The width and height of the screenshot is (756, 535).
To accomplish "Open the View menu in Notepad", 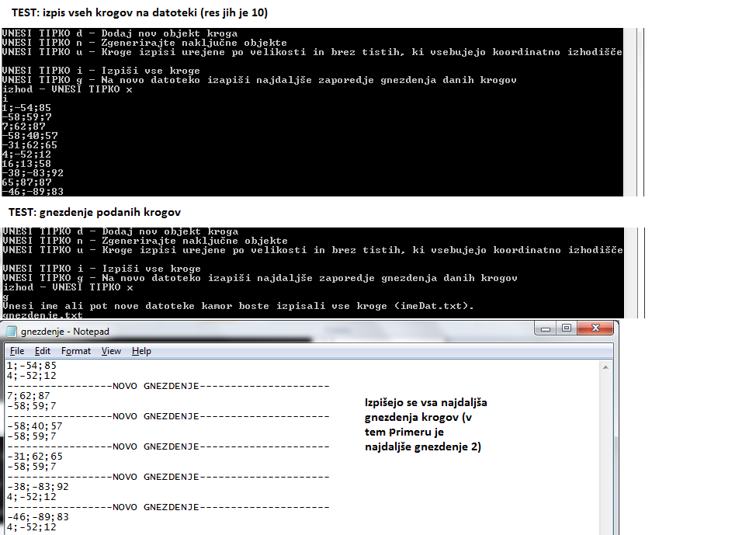I will (x=111, y=351).
